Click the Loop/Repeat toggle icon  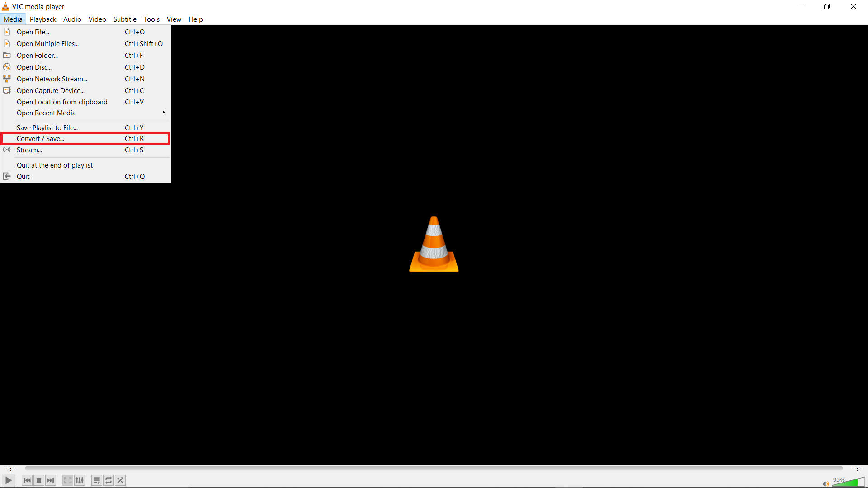(x=108, y=480)
